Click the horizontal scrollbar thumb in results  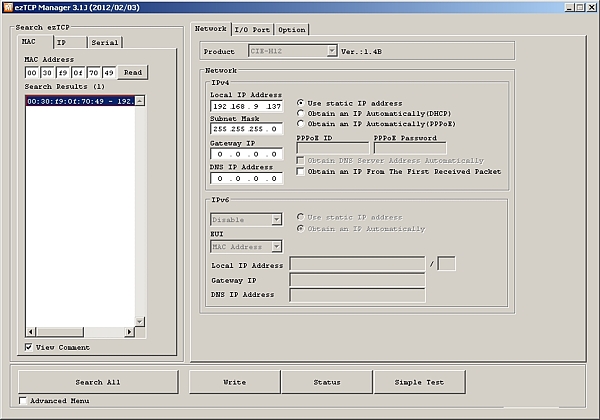[60, 332]
